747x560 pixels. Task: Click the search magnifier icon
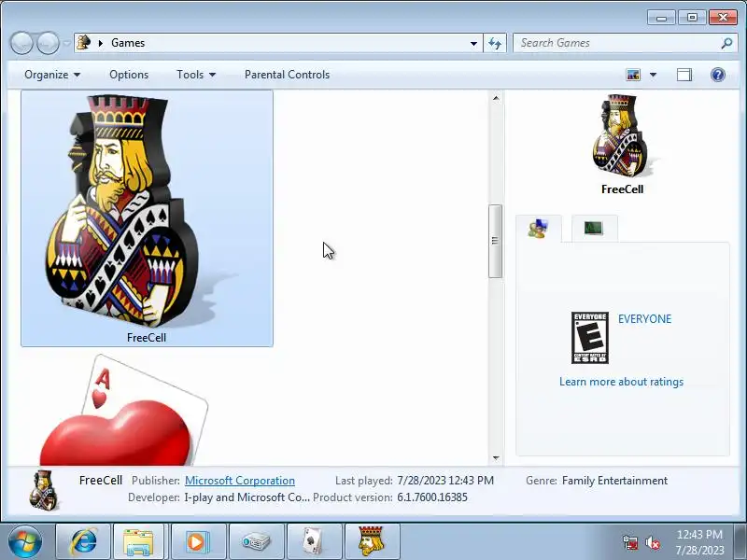(x=726, y=43)
